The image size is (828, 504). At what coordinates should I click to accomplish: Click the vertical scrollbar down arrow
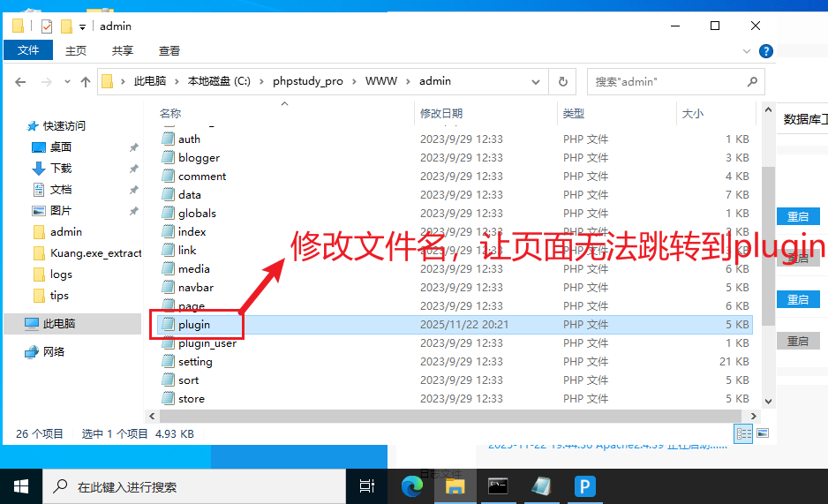pyautogui.click(x=768, y=401)
